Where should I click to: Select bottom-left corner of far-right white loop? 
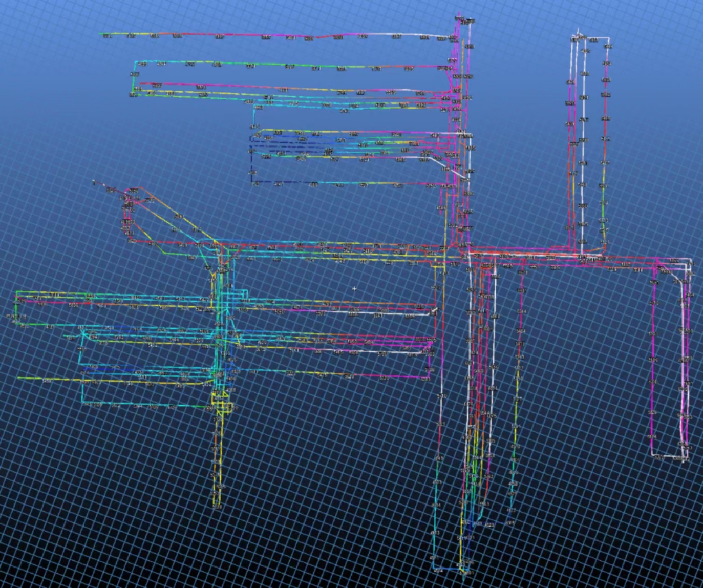[652, 455]
